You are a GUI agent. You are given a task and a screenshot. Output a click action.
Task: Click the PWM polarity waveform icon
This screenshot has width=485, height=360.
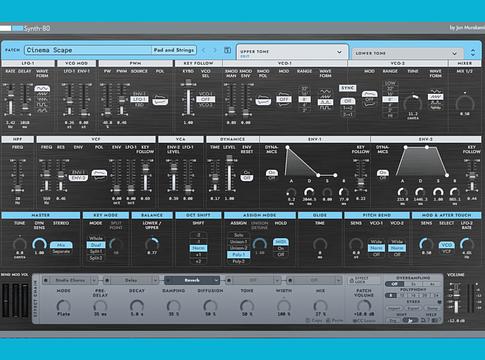[160, 100]
